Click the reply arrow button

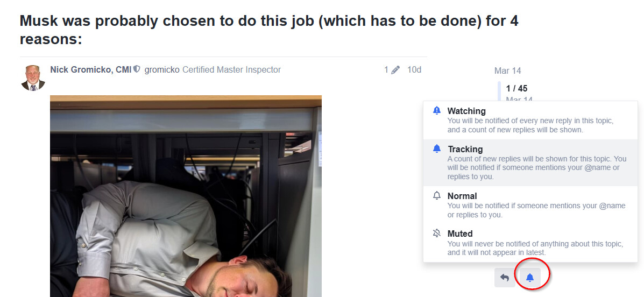point(505,278)
